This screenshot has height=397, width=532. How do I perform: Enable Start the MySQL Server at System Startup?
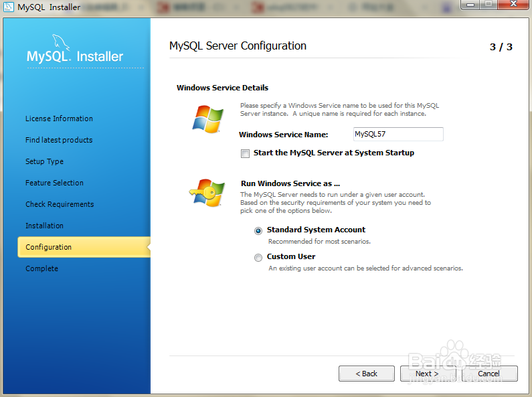click(245, 154)
